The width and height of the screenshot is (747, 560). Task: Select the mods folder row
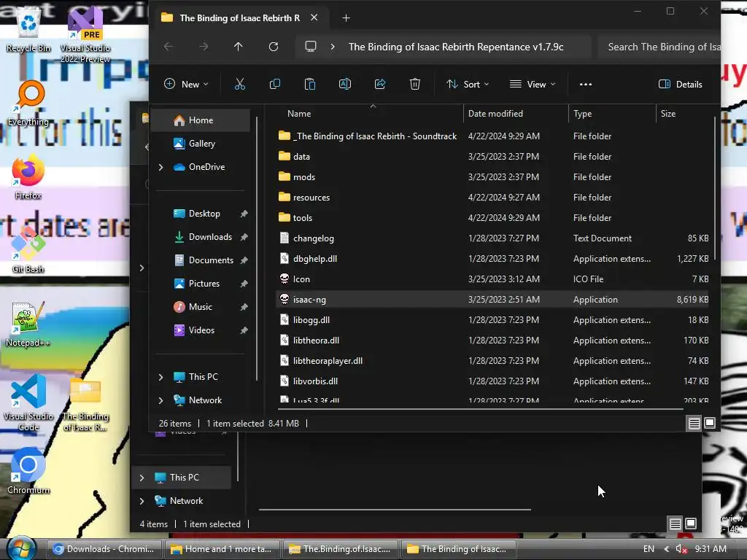[492, 177]
